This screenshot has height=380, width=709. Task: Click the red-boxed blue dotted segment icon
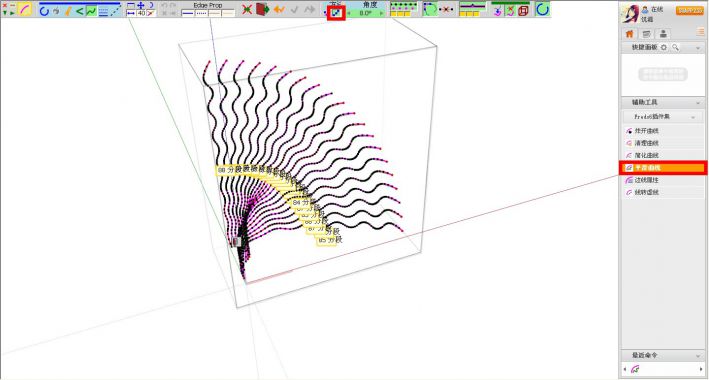[336, 13]
